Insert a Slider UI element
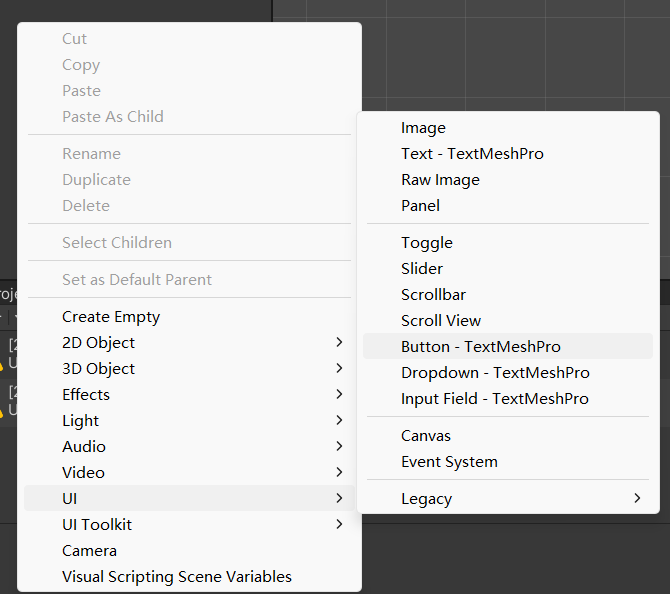The image size is (670, 594). coord(422,269)
